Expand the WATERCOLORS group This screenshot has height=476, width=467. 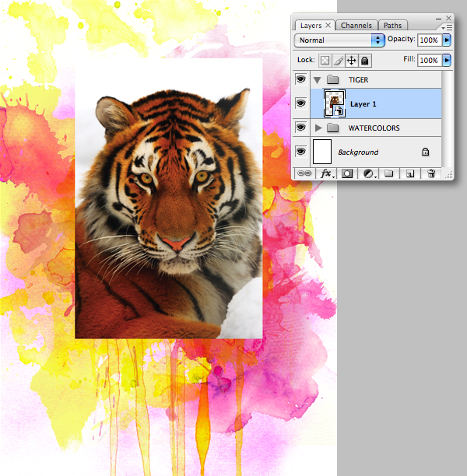point(318,128)
